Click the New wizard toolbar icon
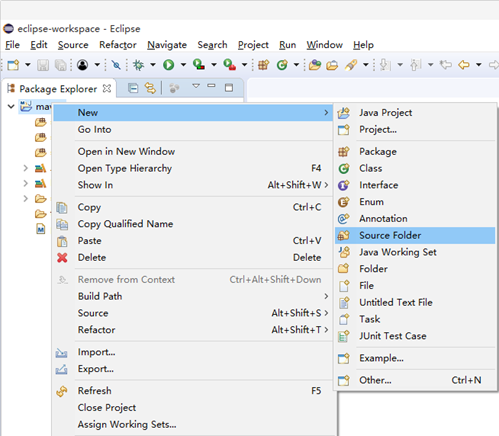The image size is (499, 436). pos(13,65)
